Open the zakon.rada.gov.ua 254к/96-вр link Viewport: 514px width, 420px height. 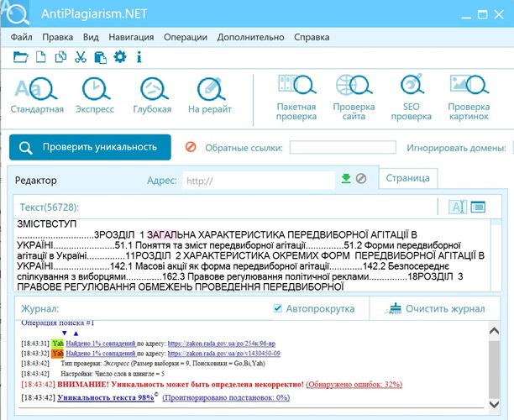click(x=222, y=344)
